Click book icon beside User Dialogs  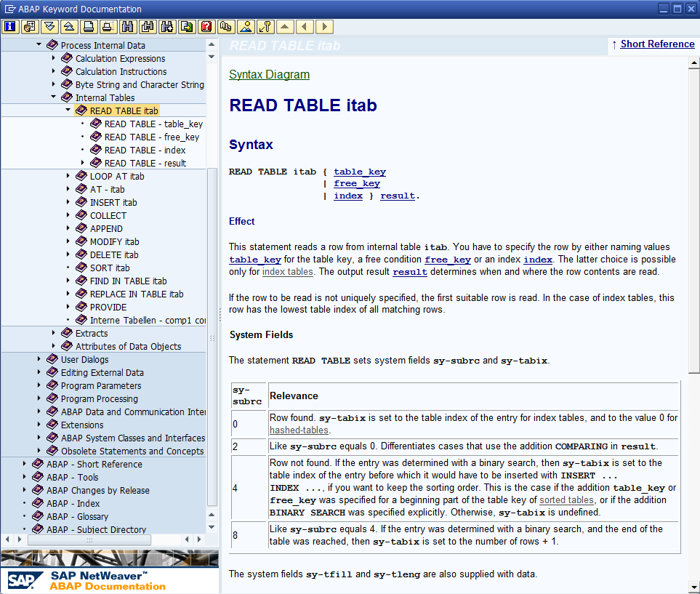point(52,359)
